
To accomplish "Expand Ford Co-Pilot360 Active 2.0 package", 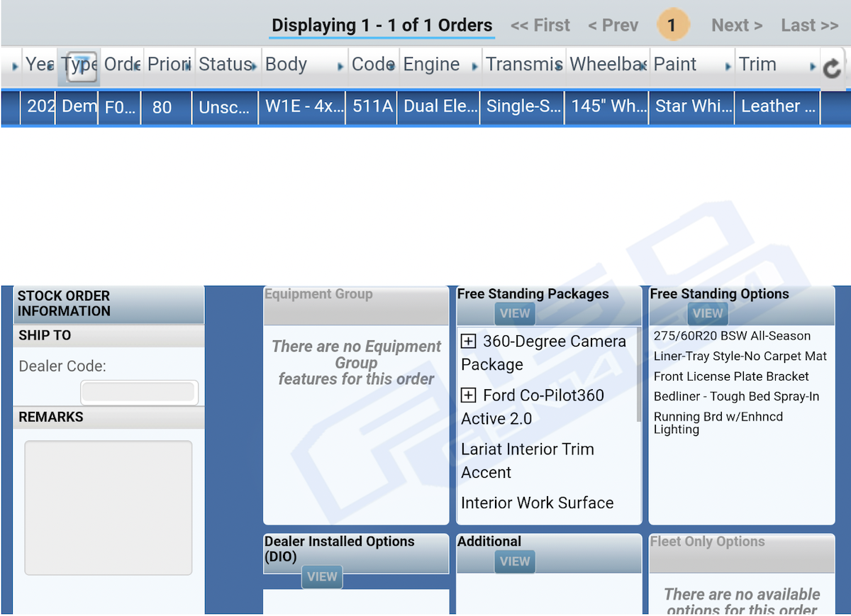I will click(468, 396).
